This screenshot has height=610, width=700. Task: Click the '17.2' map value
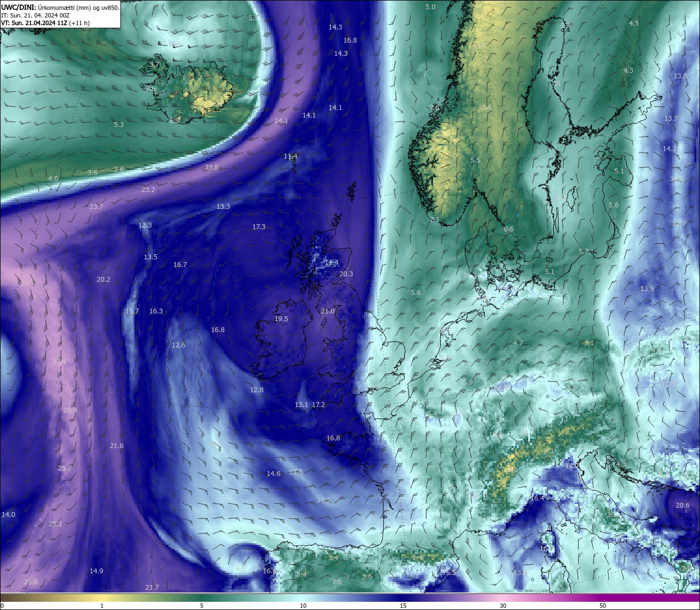[318, 405]
